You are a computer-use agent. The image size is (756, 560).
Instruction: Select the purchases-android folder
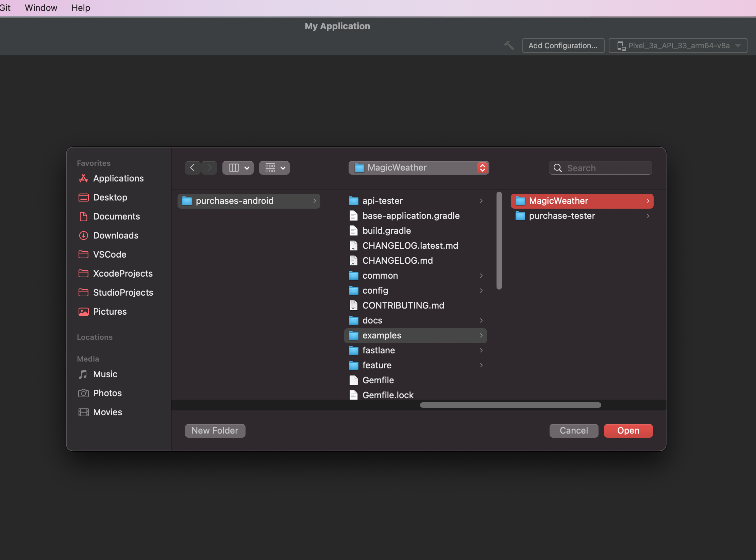pos(249,201)
